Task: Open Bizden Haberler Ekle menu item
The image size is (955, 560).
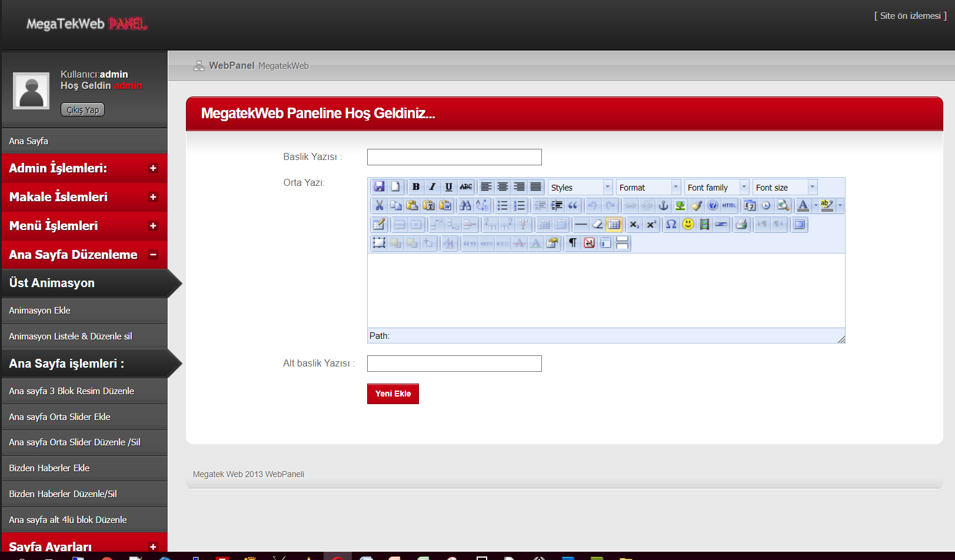Action: (x=49, y=468)
